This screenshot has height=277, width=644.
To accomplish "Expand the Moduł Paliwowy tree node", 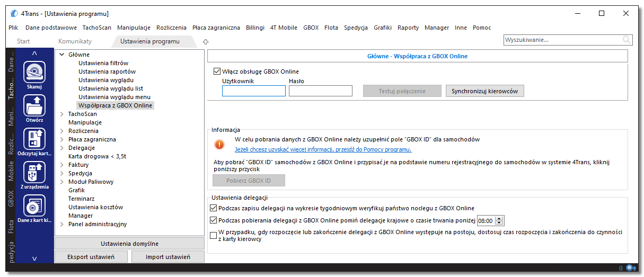I will click(x=62, y=182).
